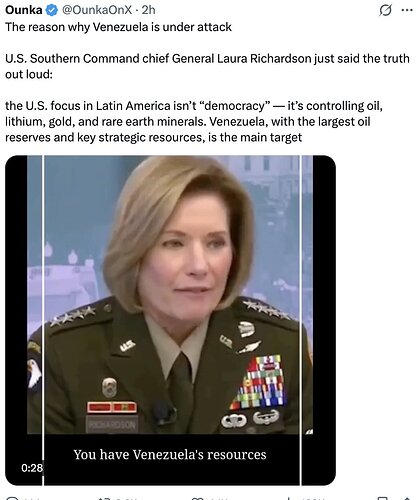Open the three-dot more options menu
Screen dimensions: 418x500
[x=407, y=10]
